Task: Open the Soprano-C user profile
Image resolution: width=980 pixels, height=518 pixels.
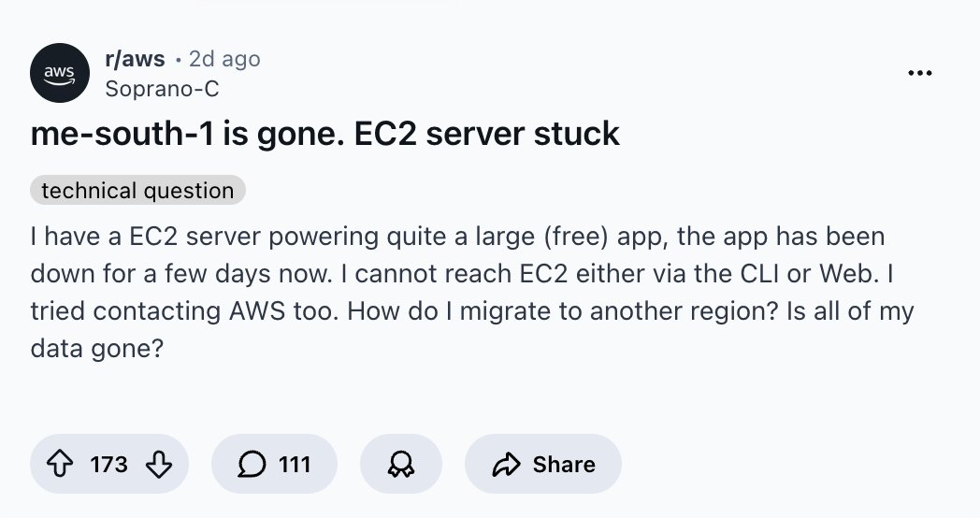Action: click(x=163, y=89)
